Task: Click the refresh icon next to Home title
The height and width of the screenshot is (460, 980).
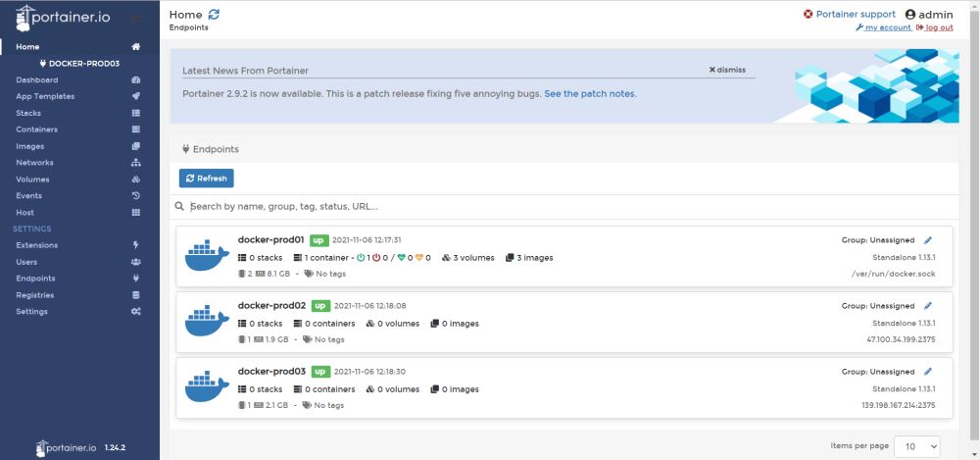Action: pyautogui.click(x=214, y=15)
